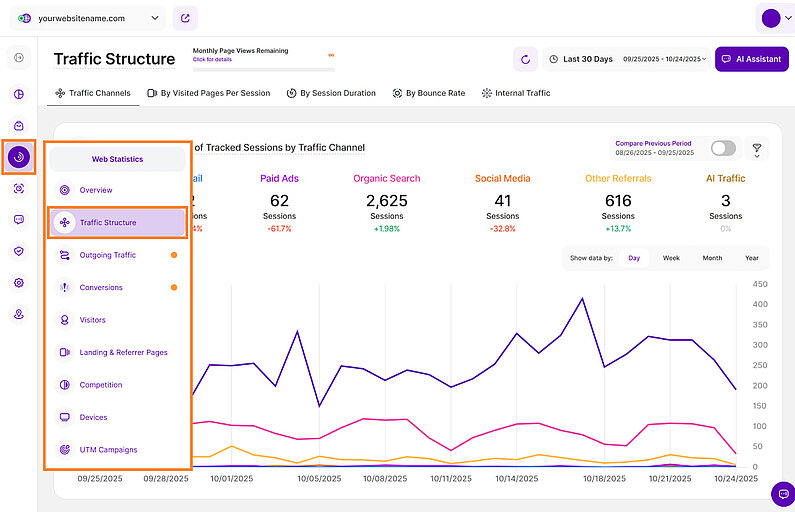The image size is (795, 512).
Task: Click the 'Click for details' link
Action: 213,60
